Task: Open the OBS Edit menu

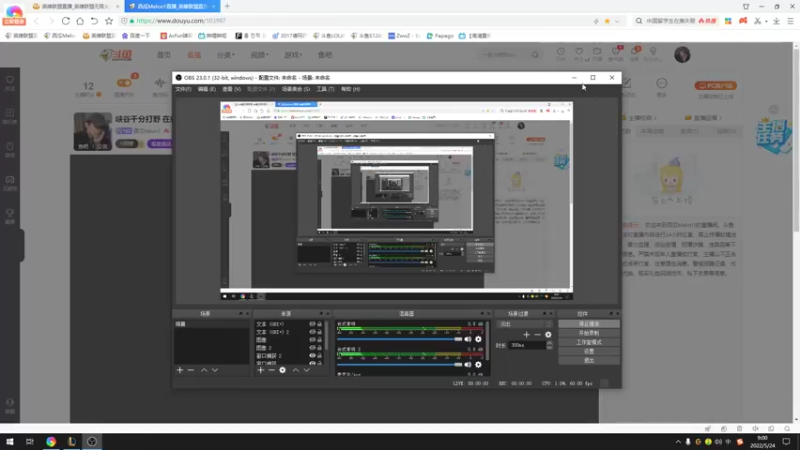Action: click(207, 89)
